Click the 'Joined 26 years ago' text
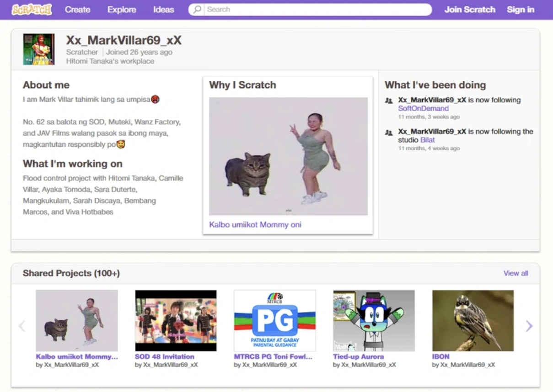Screen dimensions: 553x392 [x=140, y=52]
